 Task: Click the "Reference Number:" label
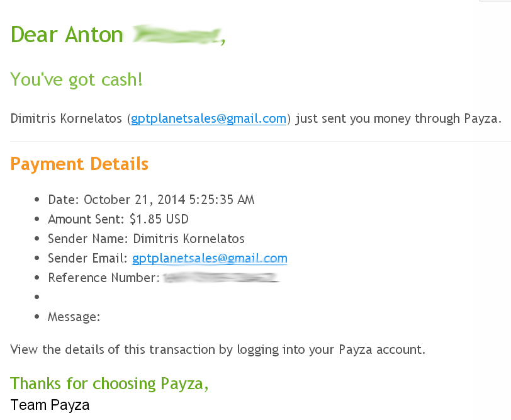[x=104, y=277]
